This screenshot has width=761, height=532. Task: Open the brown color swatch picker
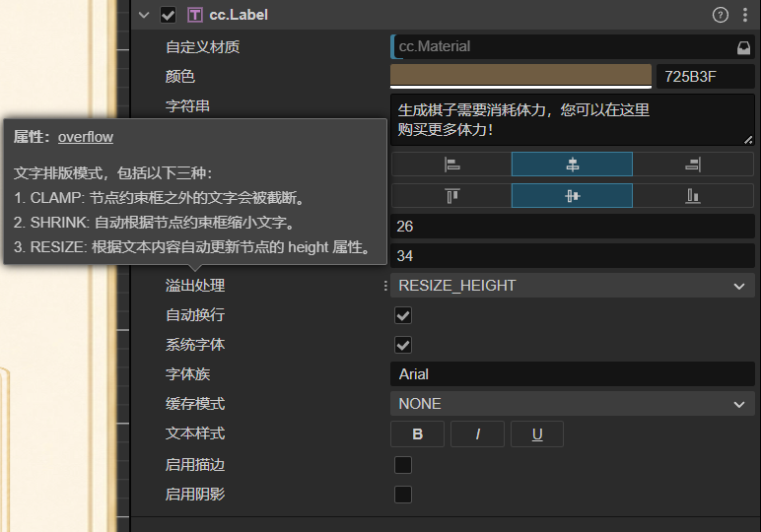[x=520, y=76]
